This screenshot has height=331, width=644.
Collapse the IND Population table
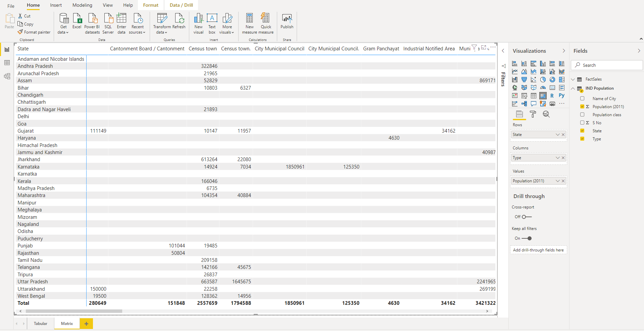coord(573,88)
